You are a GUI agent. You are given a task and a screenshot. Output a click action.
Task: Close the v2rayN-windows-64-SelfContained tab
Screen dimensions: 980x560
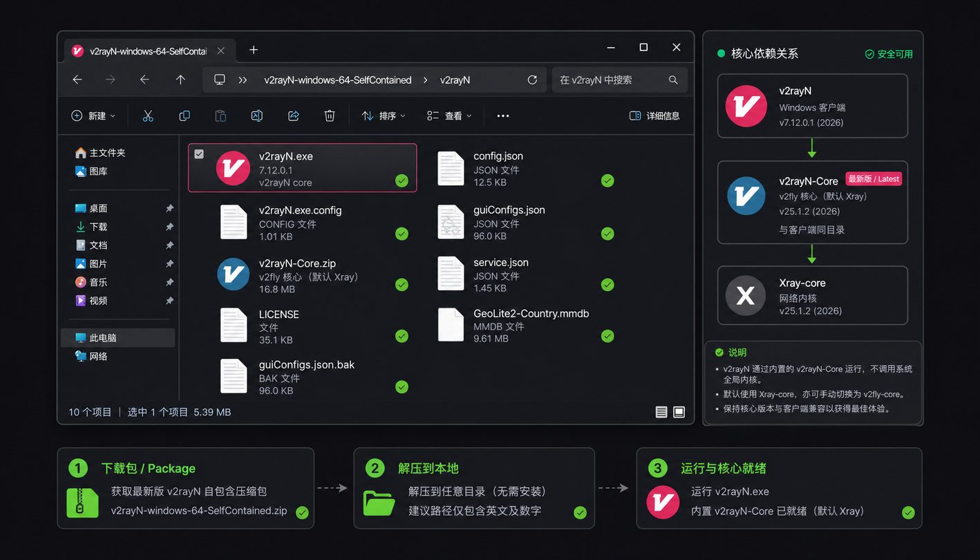(x=221, y=50)
